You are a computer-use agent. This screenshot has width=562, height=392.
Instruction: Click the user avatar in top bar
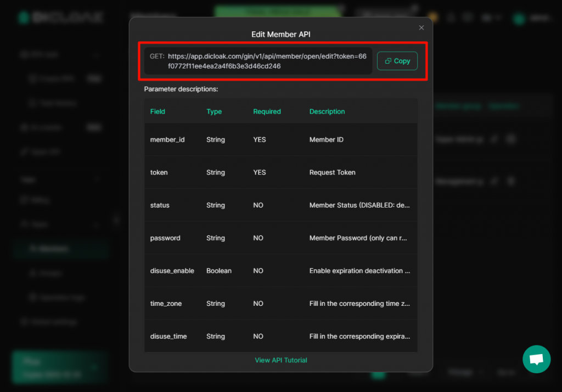pyautogui.click(x=519, y=18)
